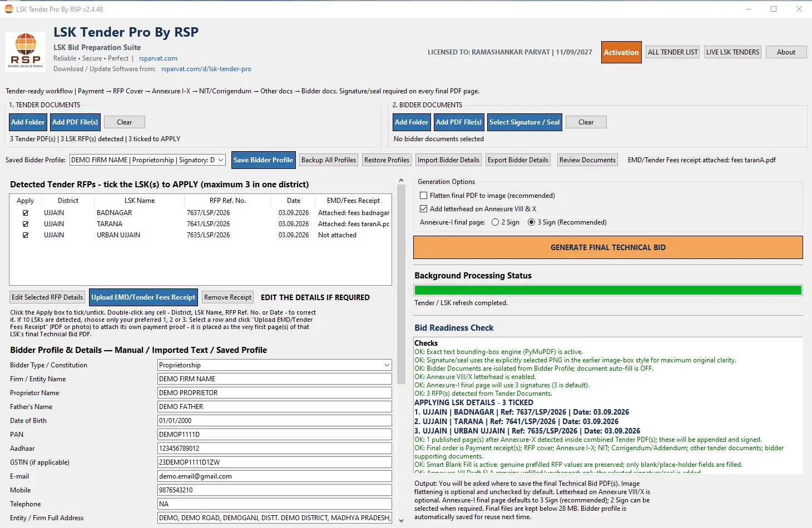Screen dimensions: 812x528
Task: Click Save Bidder Profile
Action: tap(263, 160)
